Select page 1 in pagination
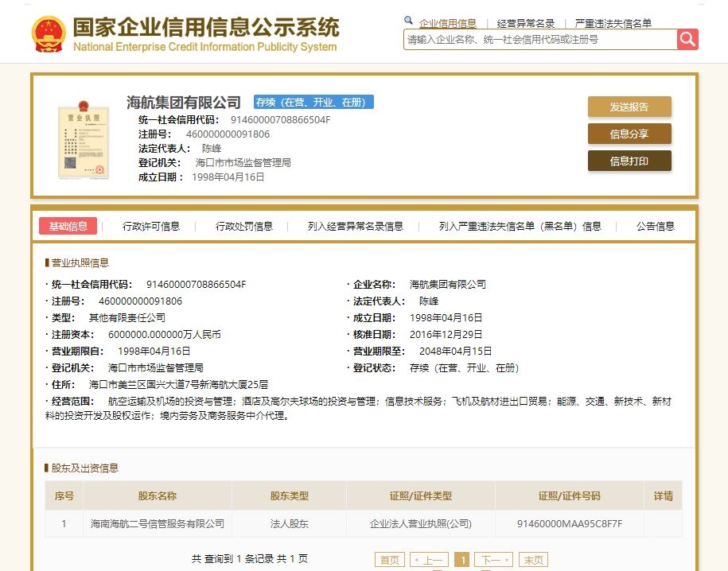The image size is (728, 571). pos(462,559)
